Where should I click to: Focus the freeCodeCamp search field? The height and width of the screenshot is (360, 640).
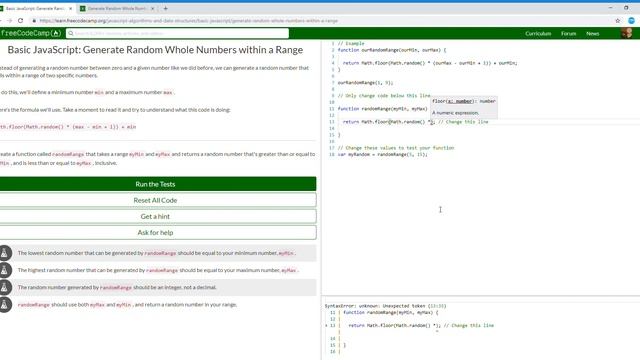(178, 33)
